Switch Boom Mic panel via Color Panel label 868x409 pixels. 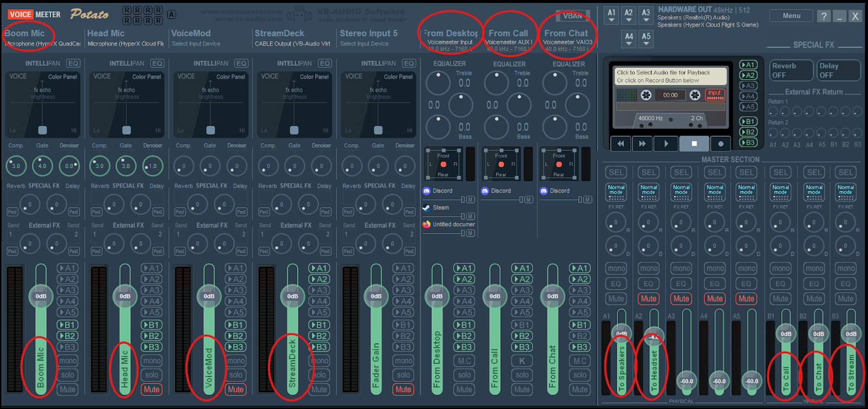tap(62, 77)
